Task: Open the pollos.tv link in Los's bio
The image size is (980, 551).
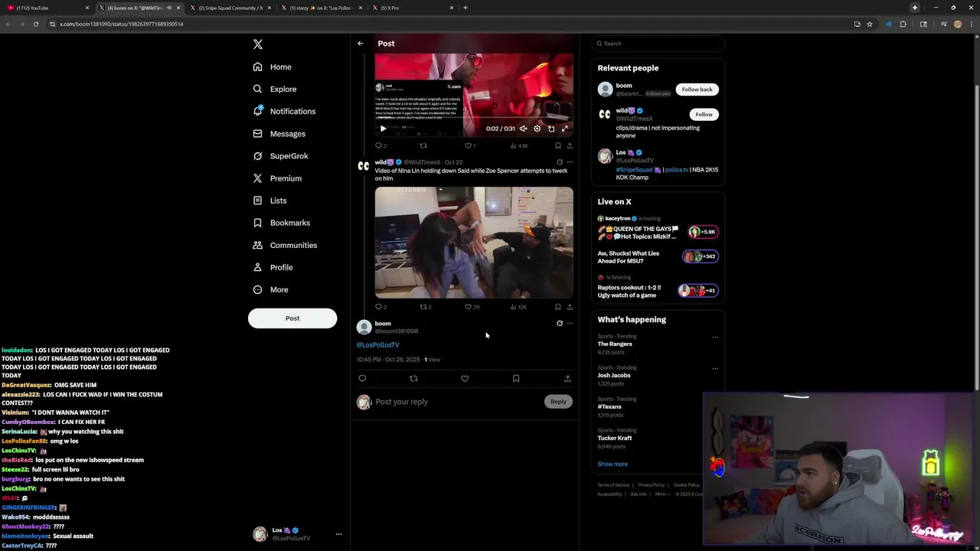Action: (x=677, y=170)
